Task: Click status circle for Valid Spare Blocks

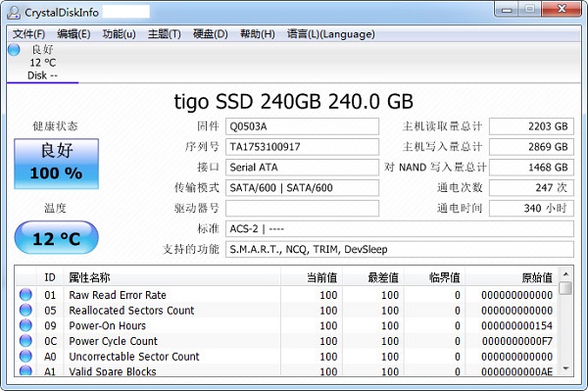Action: point(25,370)
